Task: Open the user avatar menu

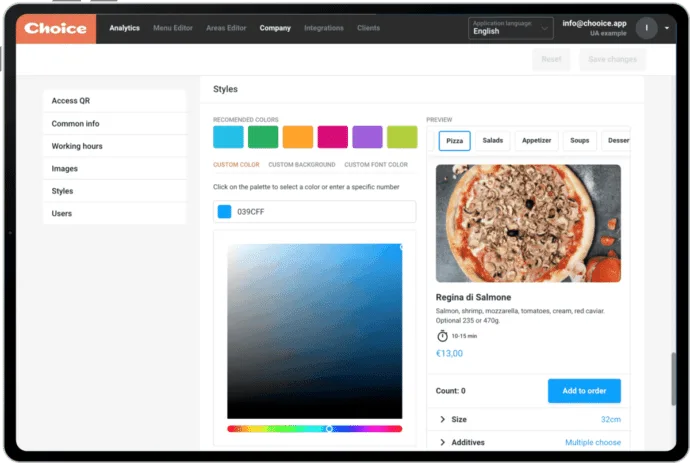Action: tap(646, 28)
